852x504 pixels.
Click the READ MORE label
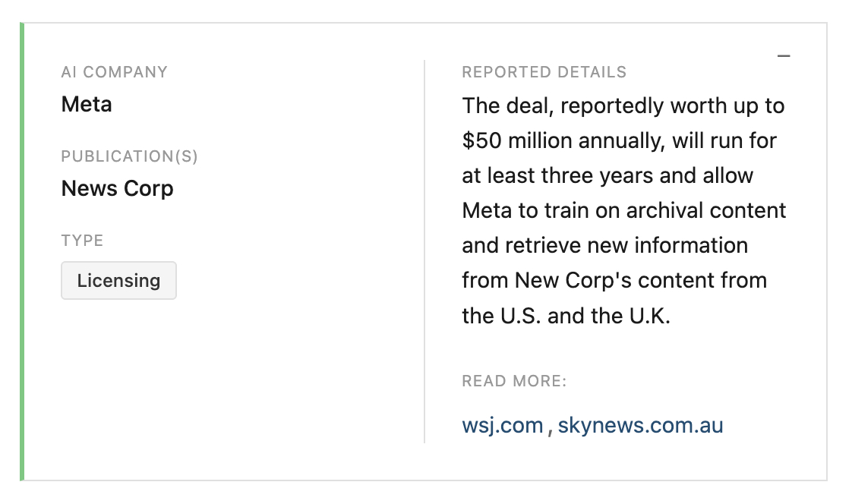514,381
